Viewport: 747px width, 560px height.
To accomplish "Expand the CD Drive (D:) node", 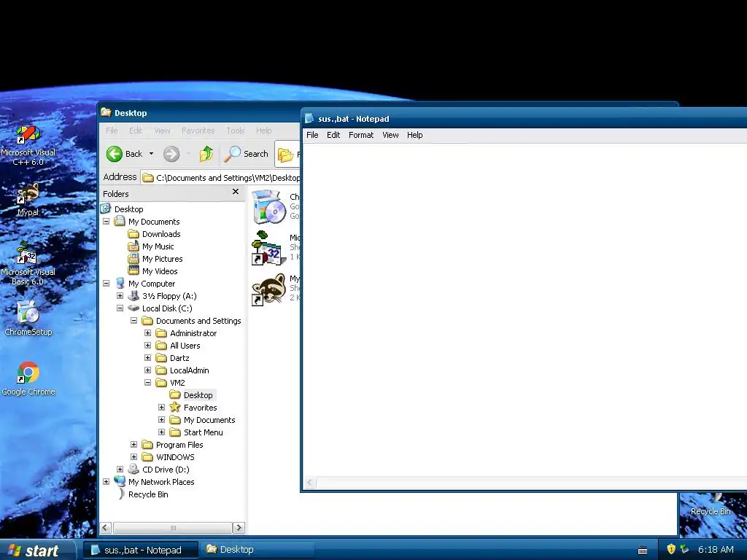I will [x=120, y=469].
